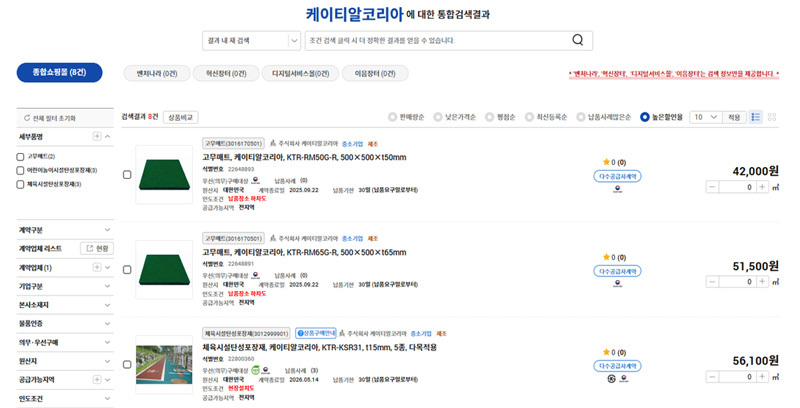Select 높은할인율 sort radio
This screenshot has height=408, width=800.
click(x=644, y=117)
